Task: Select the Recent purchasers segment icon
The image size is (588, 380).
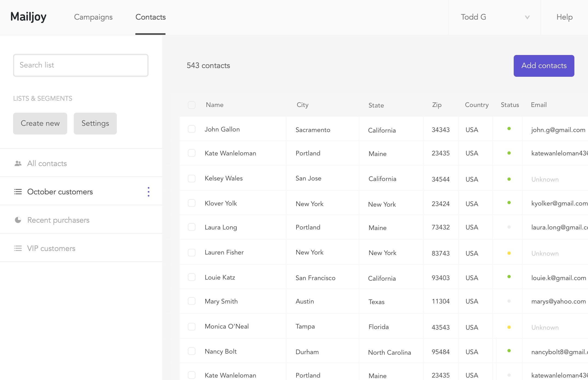Action: (17, 220)
